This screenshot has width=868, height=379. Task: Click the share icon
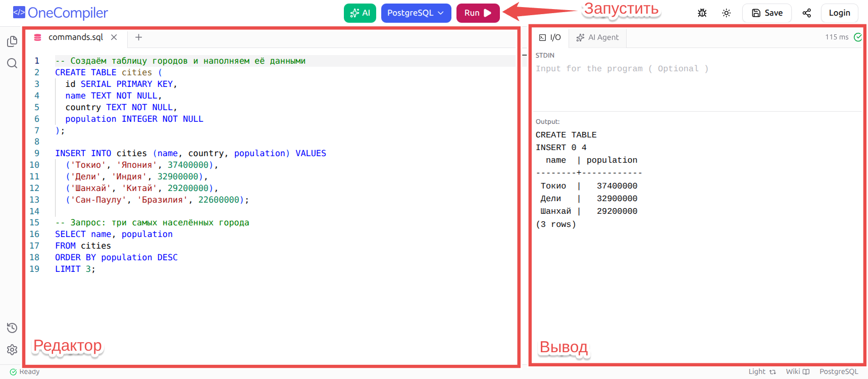tap(806, 13)
